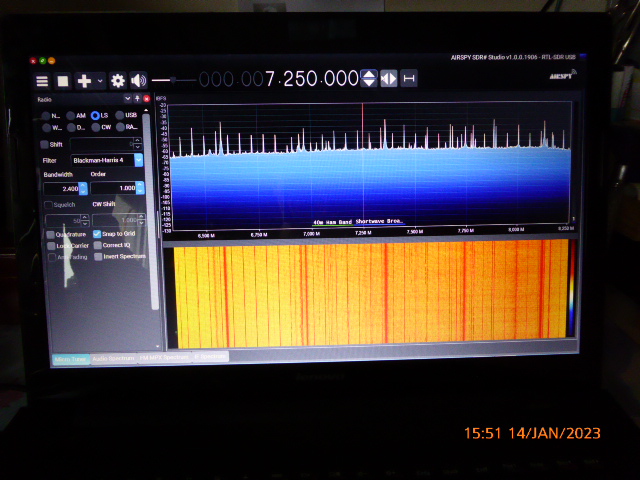Select the USB demodulation mode
Viewport: 640px width, 480px height.
point(119,115)
